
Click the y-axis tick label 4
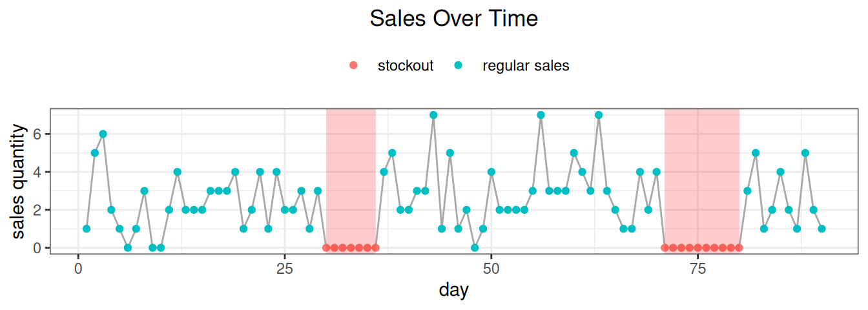(38, 172)
